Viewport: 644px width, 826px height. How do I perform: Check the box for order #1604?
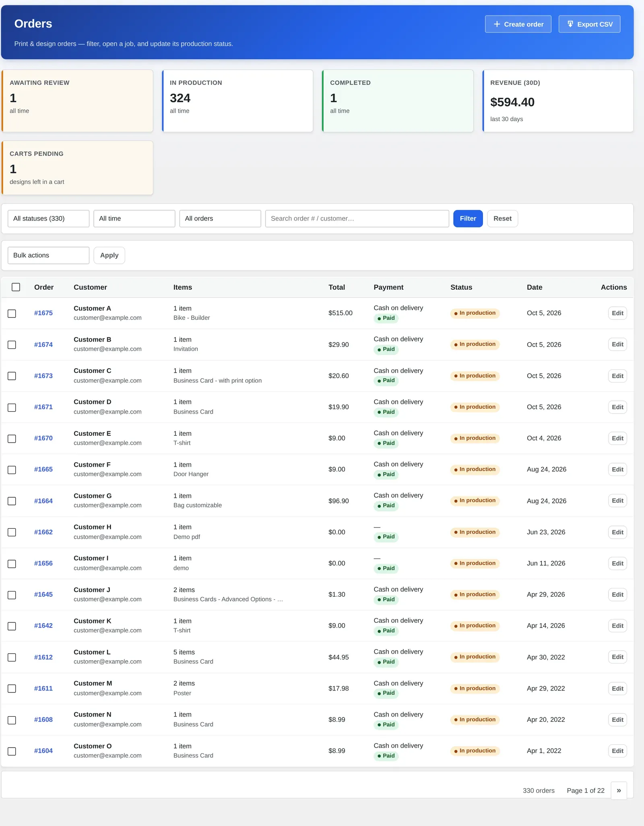[12, 751]
